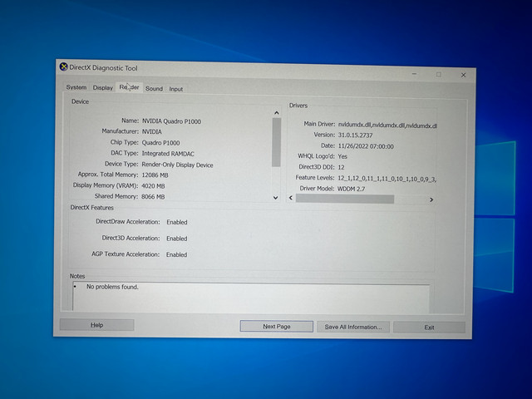Click the shared memory value 8066 MB
Screen dimensions: 532x399
tap(153, 197)
